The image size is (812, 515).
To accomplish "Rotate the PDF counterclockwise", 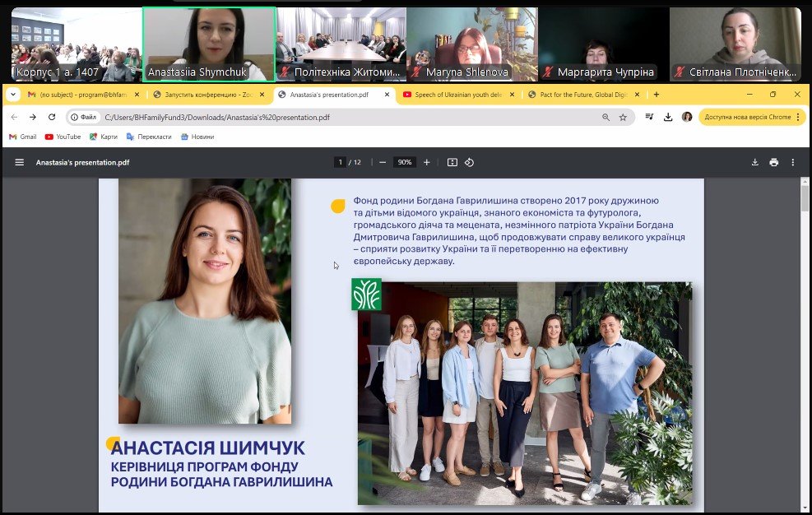I will (x=469, y=162).
